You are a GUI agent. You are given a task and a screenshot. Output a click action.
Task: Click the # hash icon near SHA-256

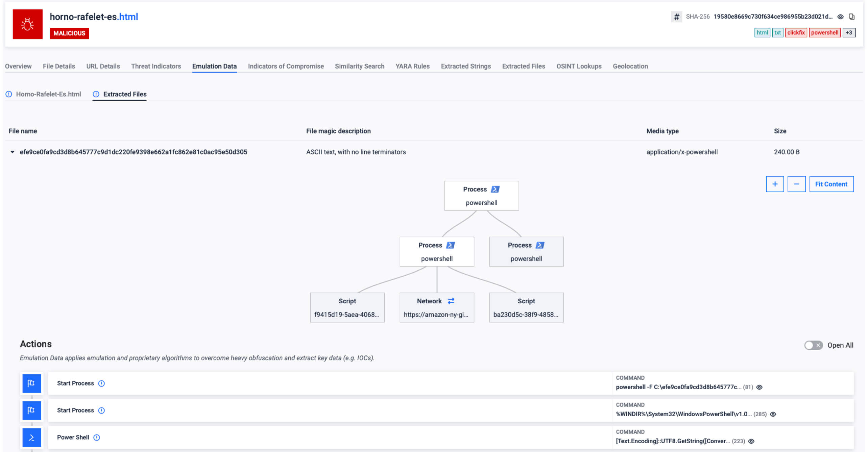(676, 17)
